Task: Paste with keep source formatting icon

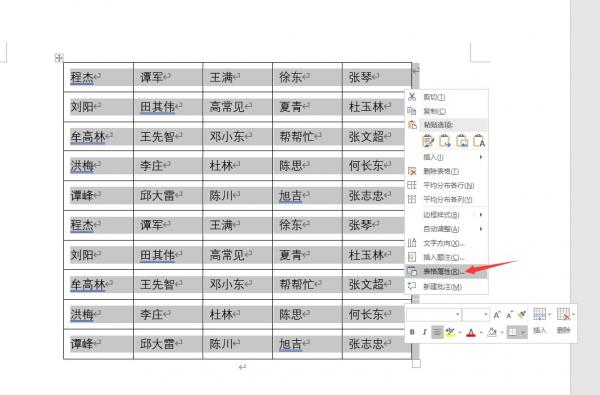Action: [428, 141]
